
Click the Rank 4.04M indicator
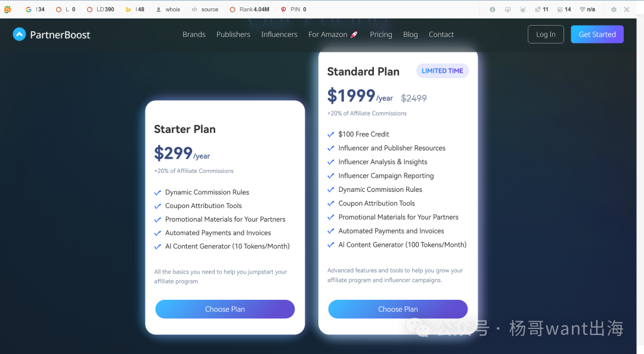pyautogui.click(x=249, y=10)
